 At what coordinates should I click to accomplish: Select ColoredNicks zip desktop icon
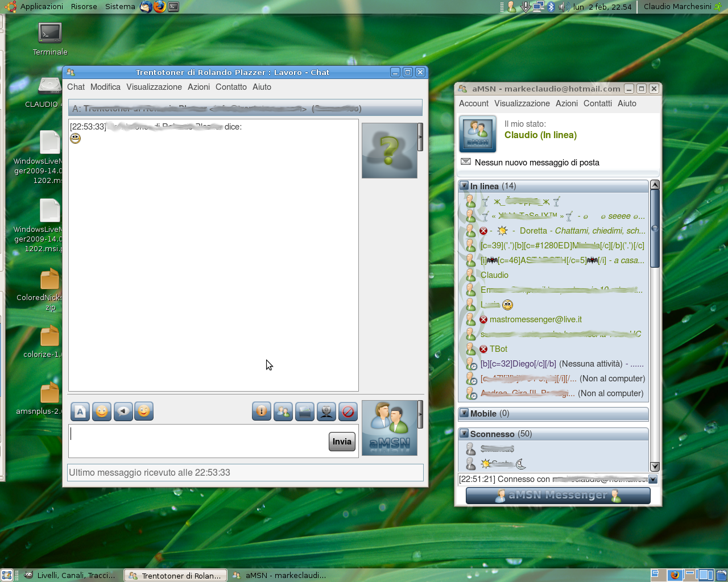tap(41, 290)
